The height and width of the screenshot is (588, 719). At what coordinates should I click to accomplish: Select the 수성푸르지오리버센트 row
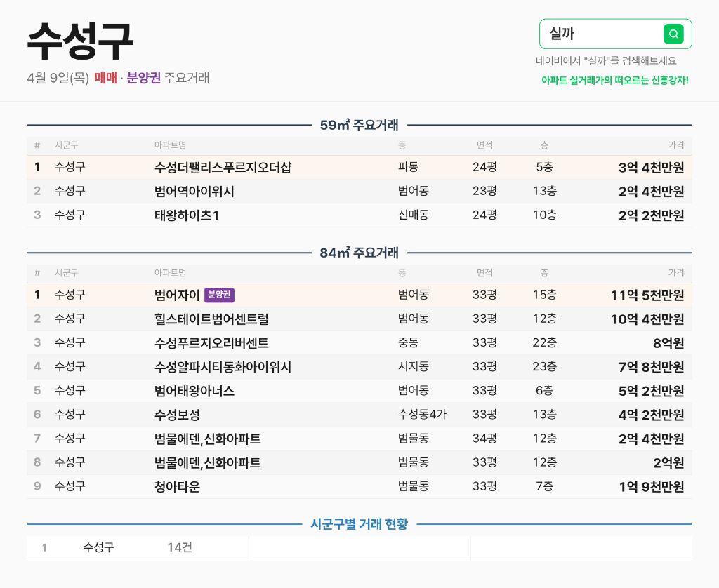pyautogui.click(x=359, y=343)
